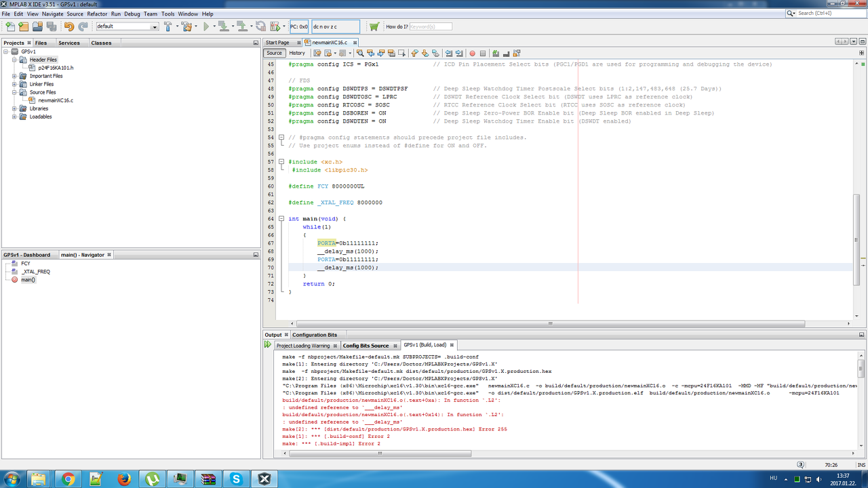Image resolution: width=868 pixels, height=488 pixels.
Task: Click the How do I keyword field
Action: pos(431,26)
